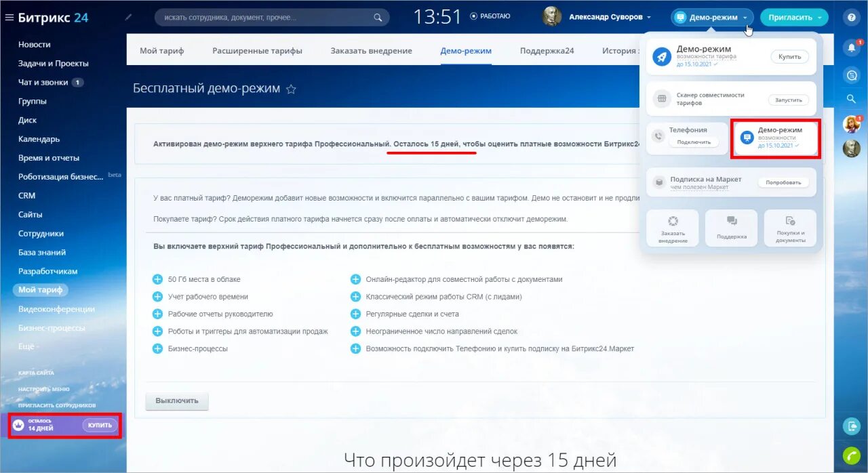
Task: Click the Выключить button
Action: 177,400
